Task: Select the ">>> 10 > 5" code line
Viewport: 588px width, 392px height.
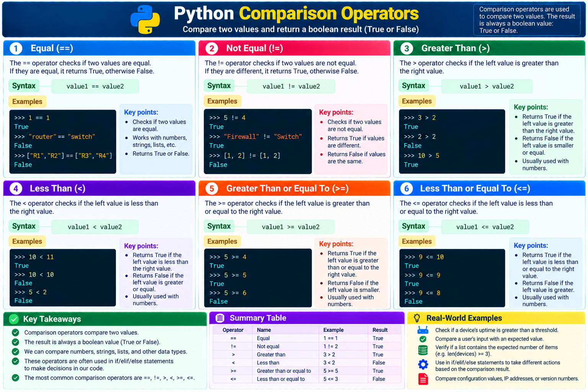Action: click(x=421, y=156)
